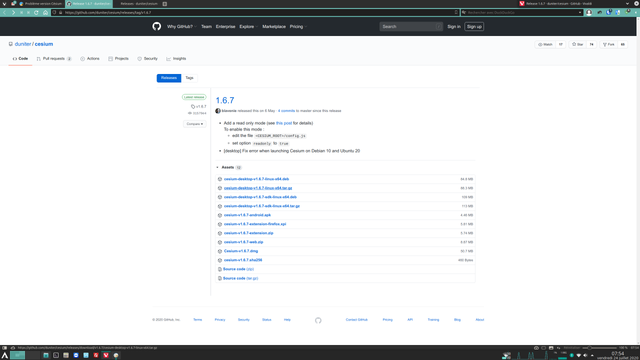Click the volume icon in system tray
Screen dimensions: 640x360
pyautogui.click(x=585, y=356)
